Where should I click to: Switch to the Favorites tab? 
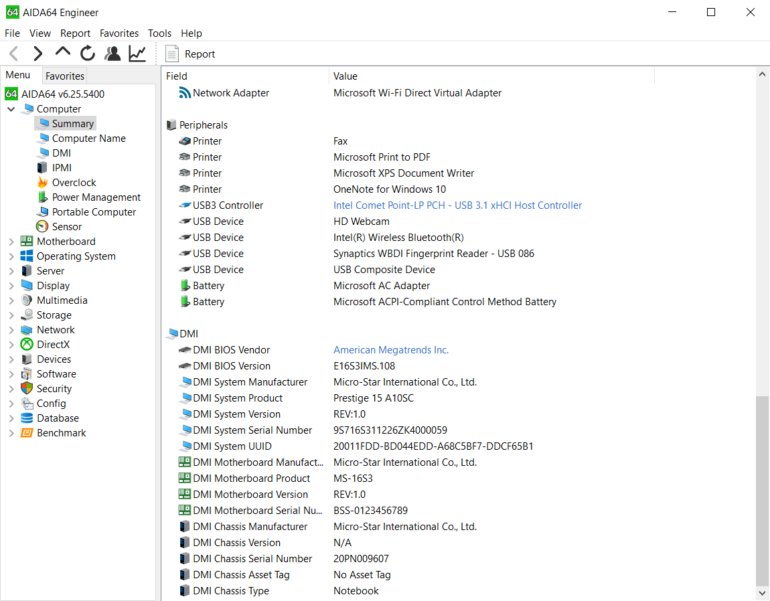click(65, 76)
